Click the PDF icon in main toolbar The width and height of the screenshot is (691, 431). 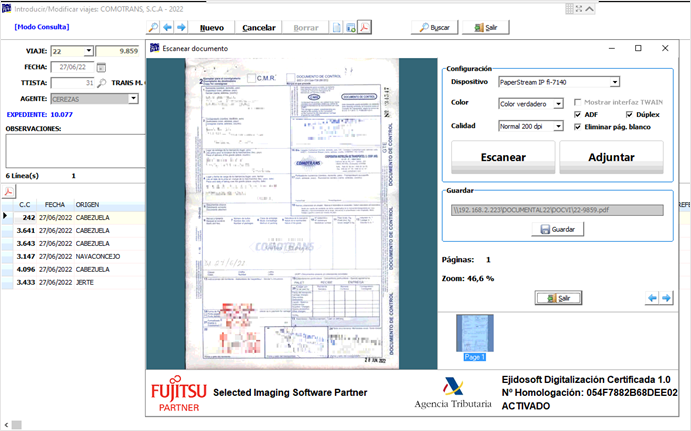click(x=364, y=27)
